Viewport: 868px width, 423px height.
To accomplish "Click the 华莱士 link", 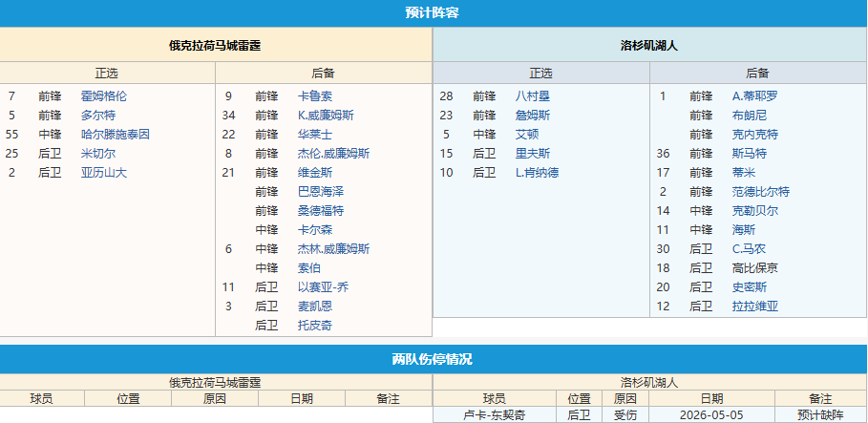I will (315, 135).
